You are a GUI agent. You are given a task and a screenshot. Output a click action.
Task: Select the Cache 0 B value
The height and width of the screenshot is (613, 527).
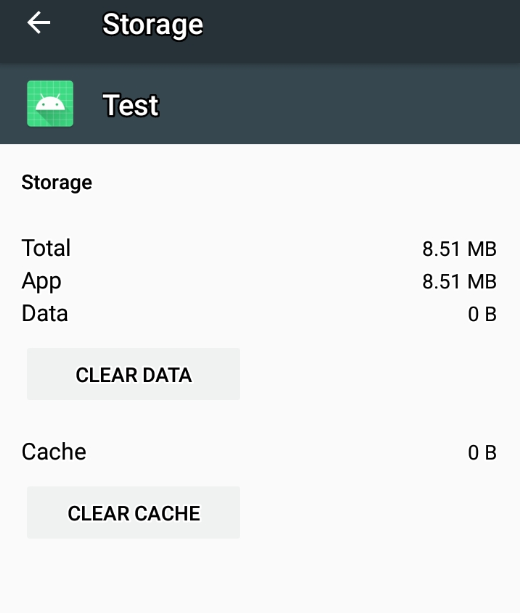tap(482, 453)
